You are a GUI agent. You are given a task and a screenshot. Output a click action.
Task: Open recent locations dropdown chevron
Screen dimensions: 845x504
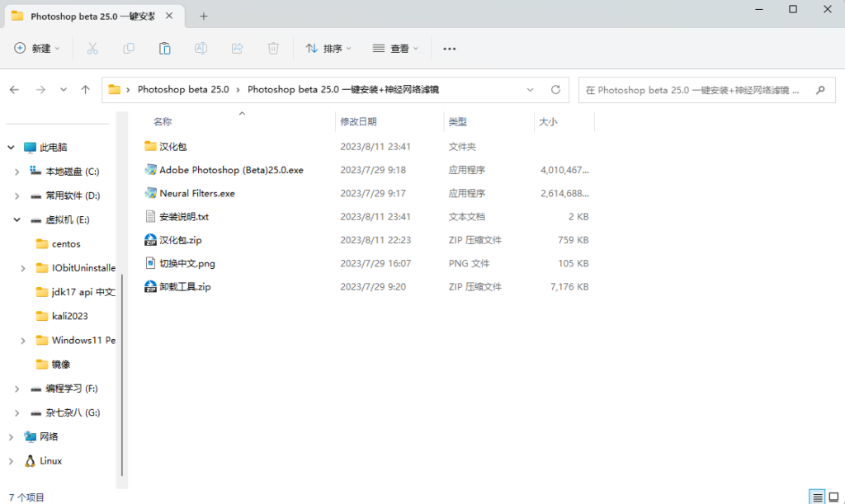pyautogui.click(x=64, y=90)
